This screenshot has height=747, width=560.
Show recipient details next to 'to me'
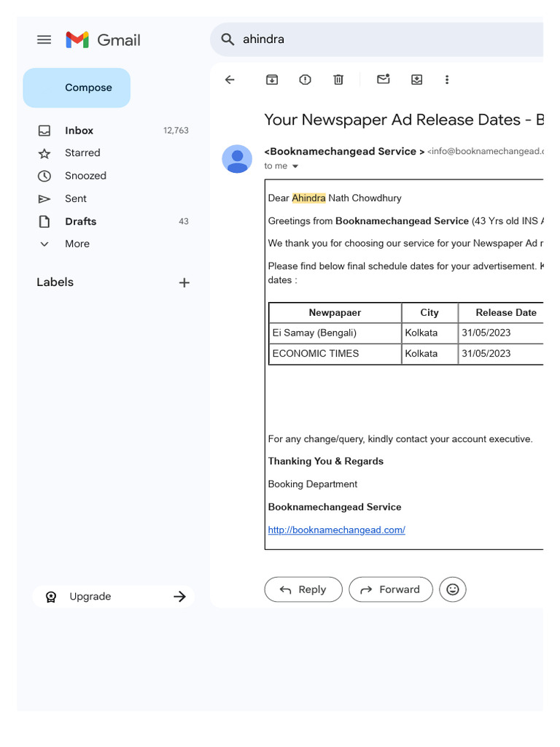point(295,166)
